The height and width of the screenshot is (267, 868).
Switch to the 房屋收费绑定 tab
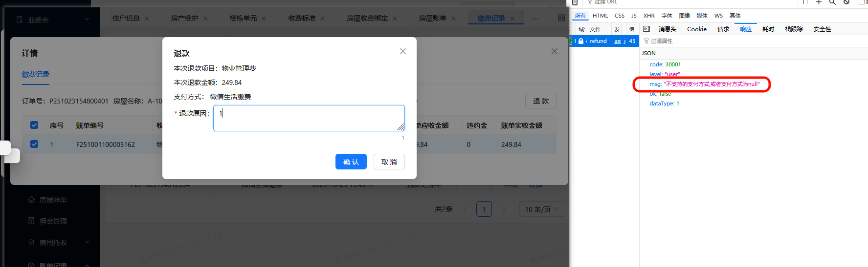367,18
